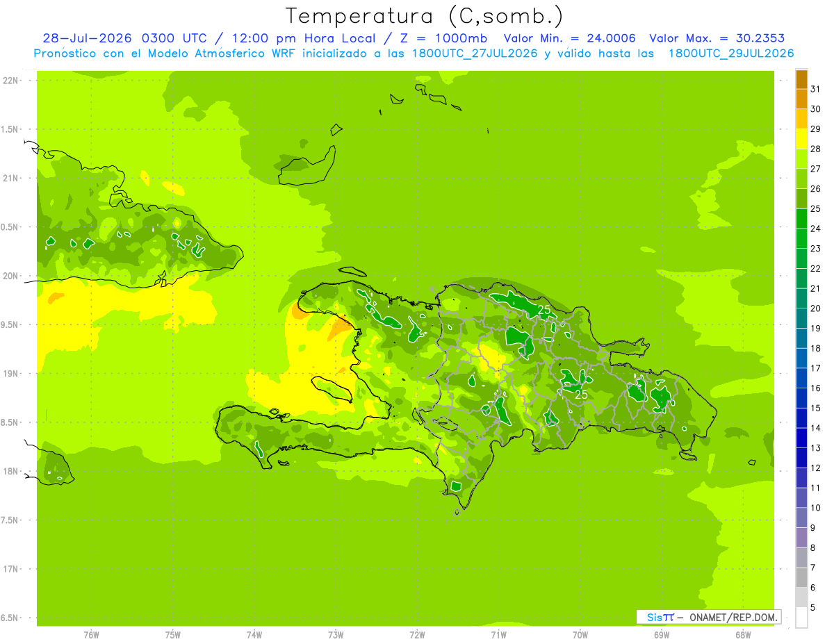
Task: Select gray legend swatch between 7 and 8
Action: pyautogui.click(x=801, y=558)
